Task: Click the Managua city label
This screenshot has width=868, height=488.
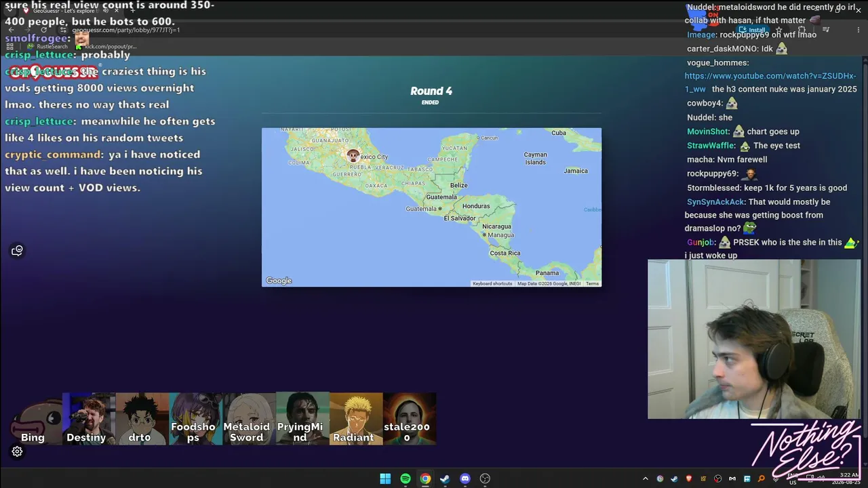Action: [x=501, y=235]
